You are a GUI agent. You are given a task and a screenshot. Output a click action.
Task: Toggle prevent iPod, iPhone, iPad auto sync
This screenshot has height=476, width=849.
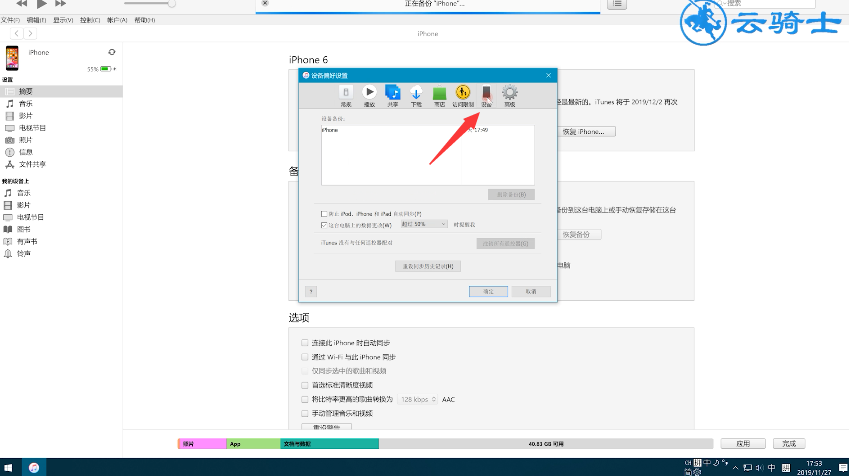(x=324, y=214)
